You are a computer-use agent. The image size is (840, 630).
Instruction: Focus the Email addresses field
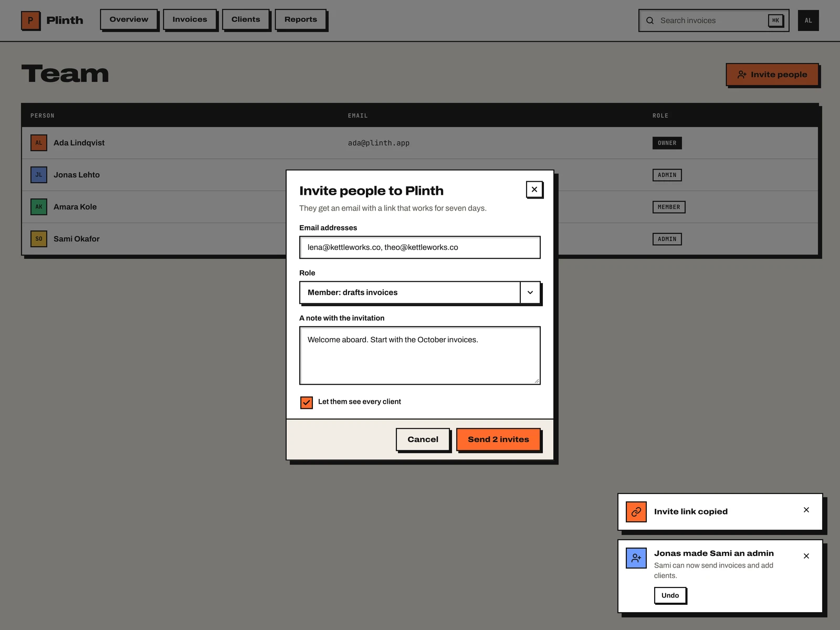420,247
